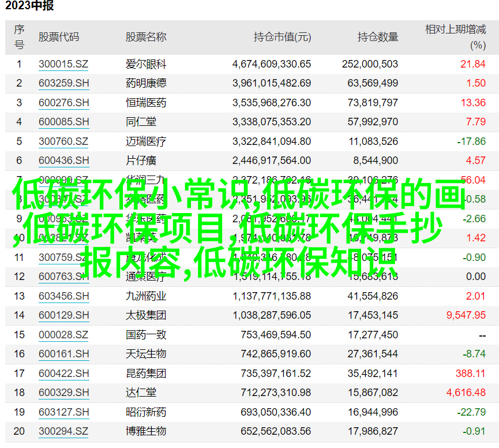Open stock code link 300294.SZ
The height and width of the screenshot is (448, 499).
coord(63,431)
